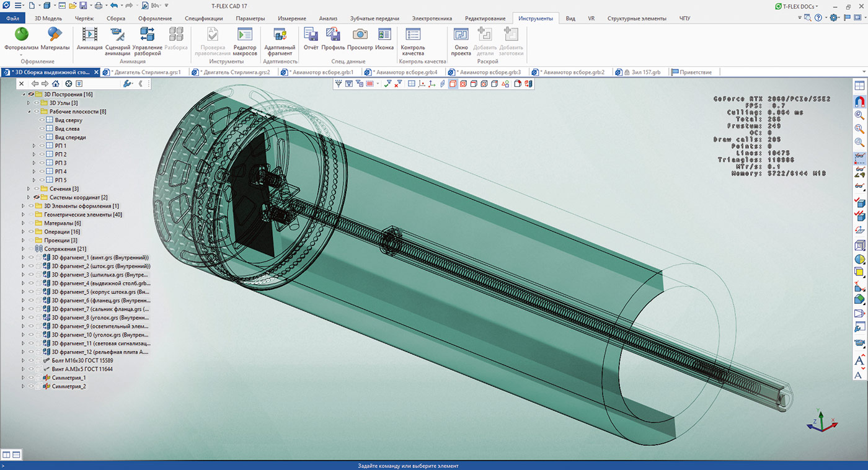This screenshot has height=470, width=868.
Task: Hide 3D фрагмент_1 via eye icon
Action: 31,257
